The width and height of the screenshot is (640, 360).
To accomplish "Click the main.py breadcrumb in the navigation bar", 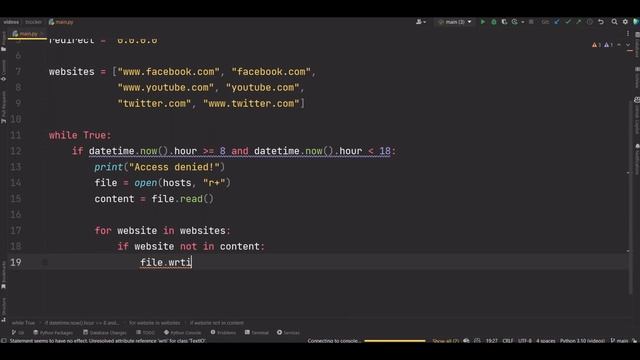I will click(61, 22).
